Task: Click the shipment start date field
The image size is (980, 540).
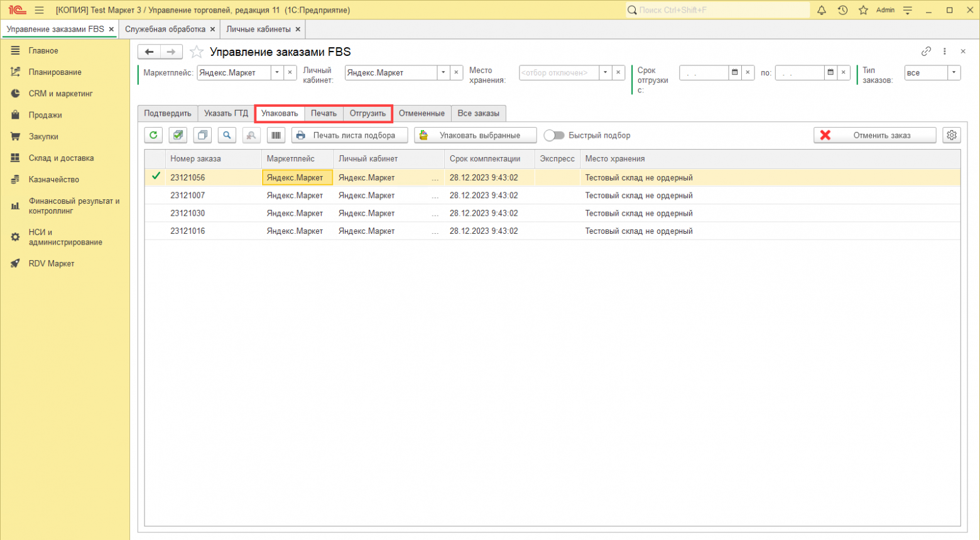Action: point(704,72)
